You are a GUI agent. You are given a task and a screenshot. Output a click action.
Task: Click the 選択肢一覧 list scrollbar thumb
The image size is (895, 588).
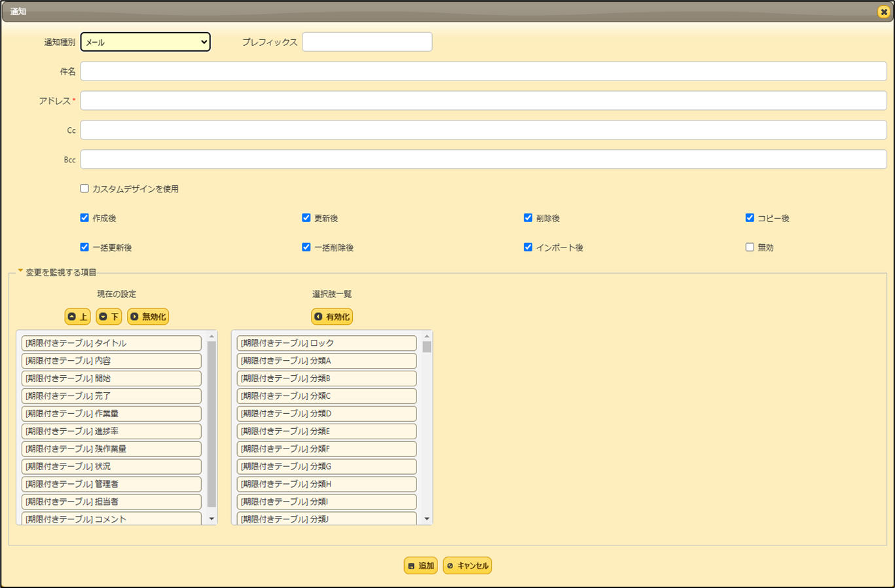point(427,347)
